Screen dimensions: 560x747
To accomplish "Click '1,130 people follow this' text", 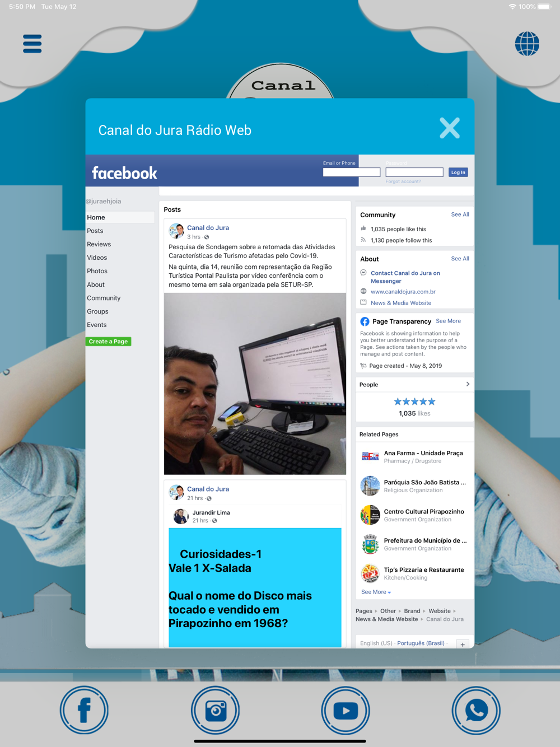I will 402,240.
